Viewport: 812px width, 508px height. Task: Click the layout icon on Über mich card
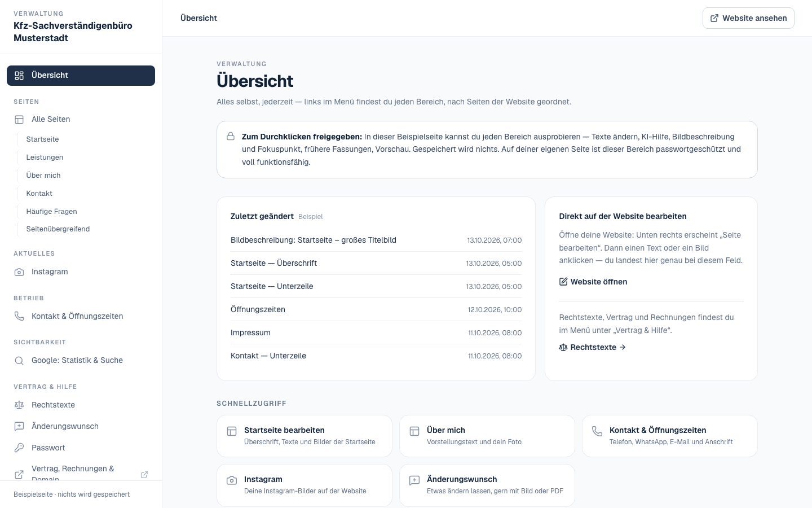click(x=414, y=431)
